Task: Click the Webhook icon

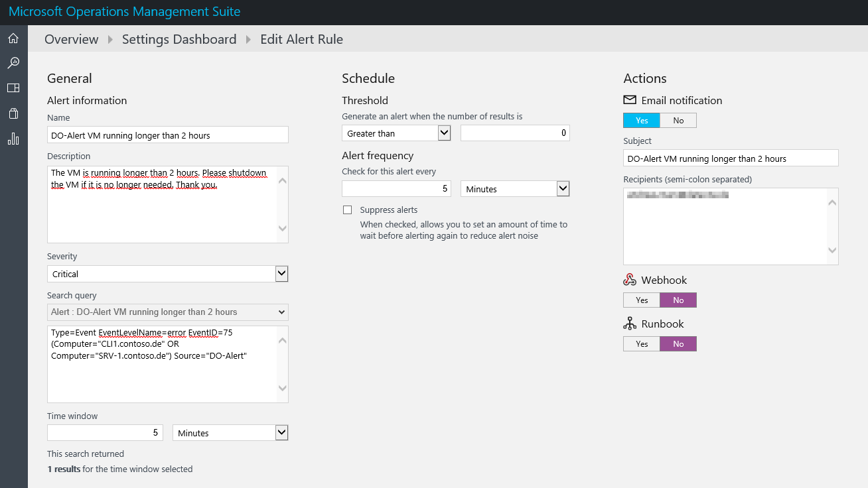Action: coord(630,280)
